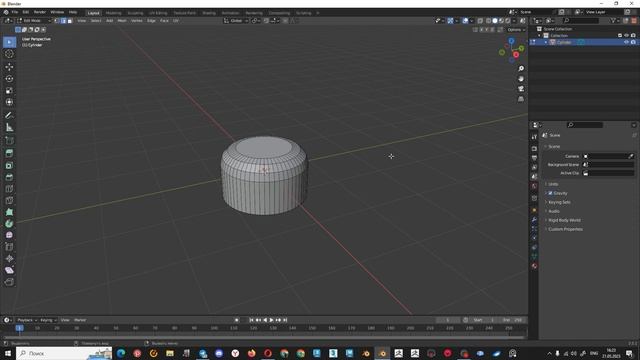Viewport: 640px width, 360px height.
Task: Select the Bevel tool
Action: pyautogui.click(x=9, y=177)
